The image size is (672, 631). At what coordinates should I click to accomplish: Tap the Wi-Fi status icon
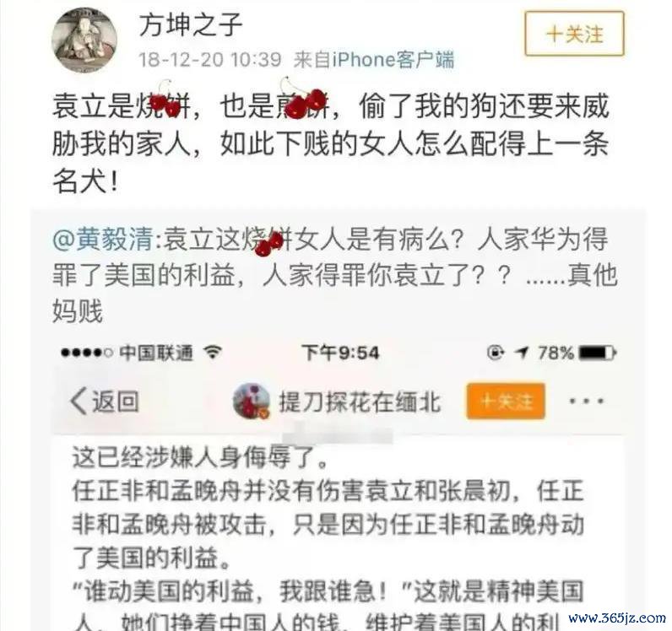[213, 352]
